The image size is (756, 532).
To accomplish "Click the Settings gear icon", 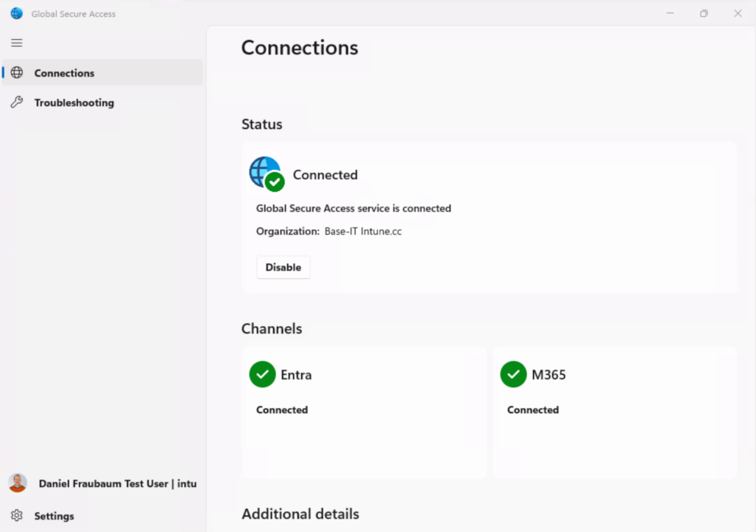I will pyautogui.click(x=17, y=516).
